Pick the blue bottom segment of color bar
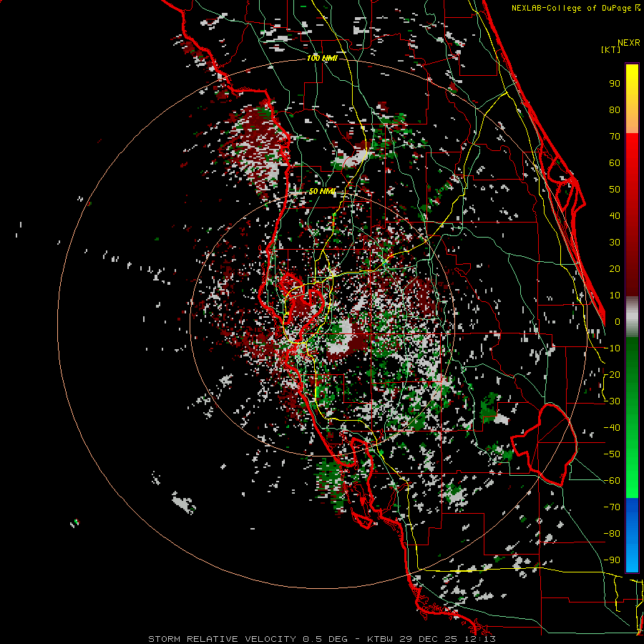 (x=632, y=535)
